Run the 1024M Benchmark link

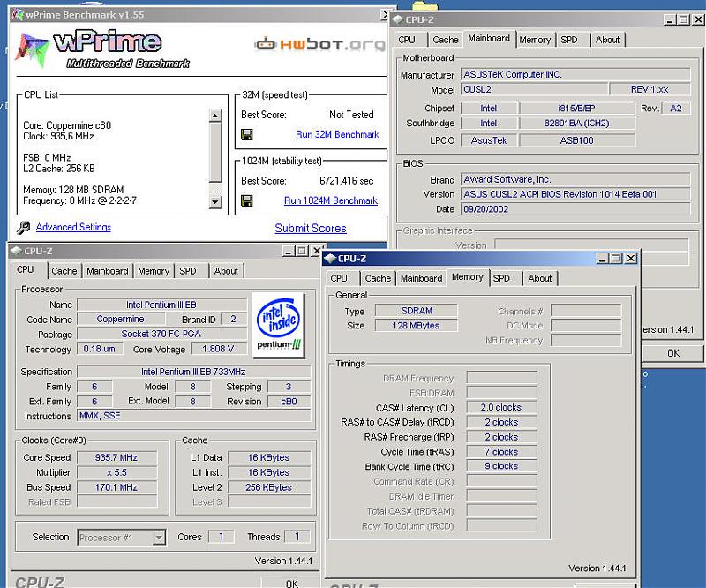point(331,200)
